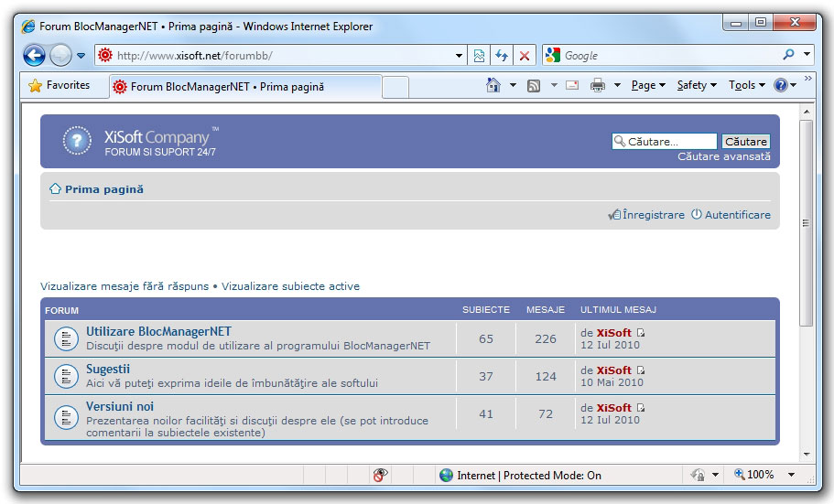Click the forum icon beside Sugestii
Image resolution: width=834 pixels, height=504 pixels.
pos(67,377)
